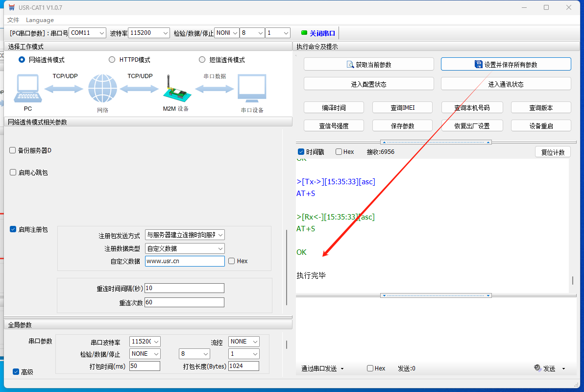Open the 注册数据类型 dropdown

tap(185, 248)
